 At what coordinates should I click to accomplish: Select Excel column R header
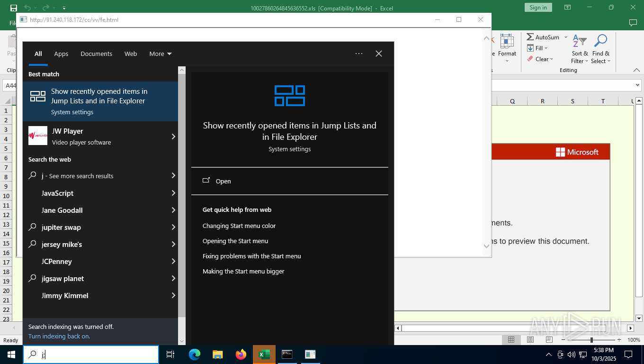click(542, 101)
